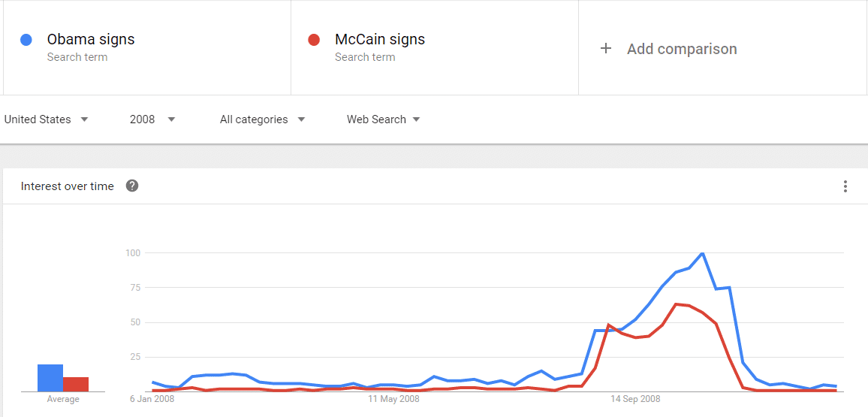Click the help question mark icon
Image resolution: width=868 pixels, height=417 pixels.
(x=131, y=186)
